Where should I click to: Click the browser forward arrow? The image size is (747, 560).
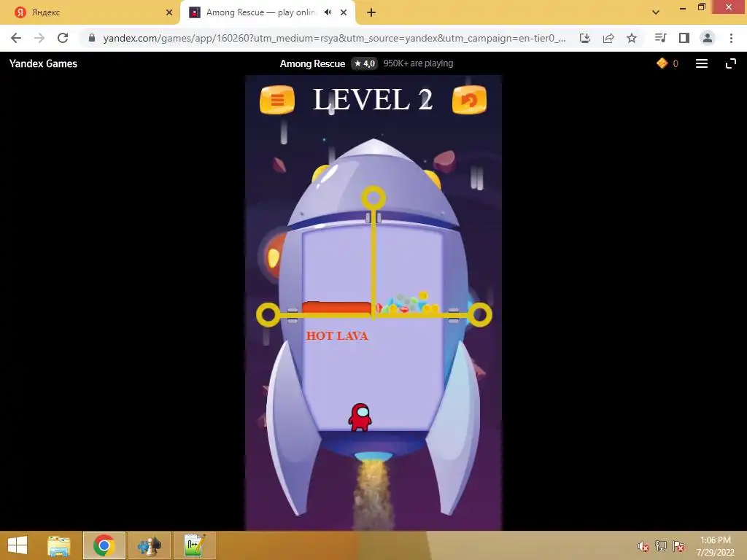click(39, 38)
